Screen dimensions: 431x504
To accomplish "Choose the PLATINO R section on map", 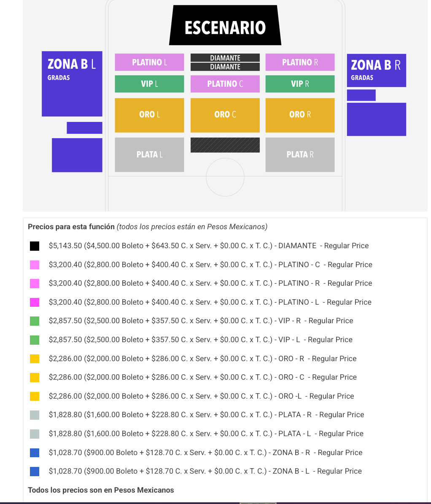I will pyautogui.click(x=300, y=62).
